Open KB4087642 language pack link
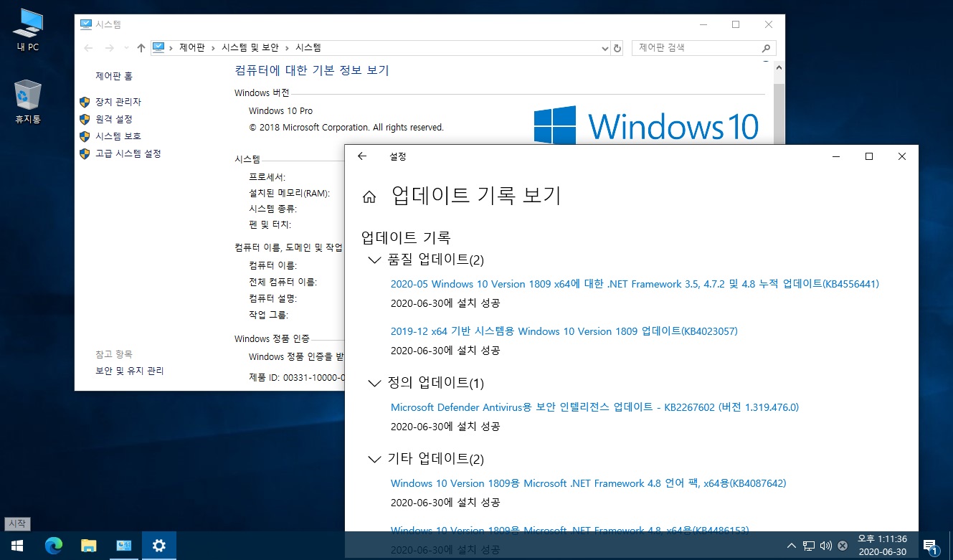Image resolution: width=953 pixels, height=560 pixels. (x=588, y=483)
